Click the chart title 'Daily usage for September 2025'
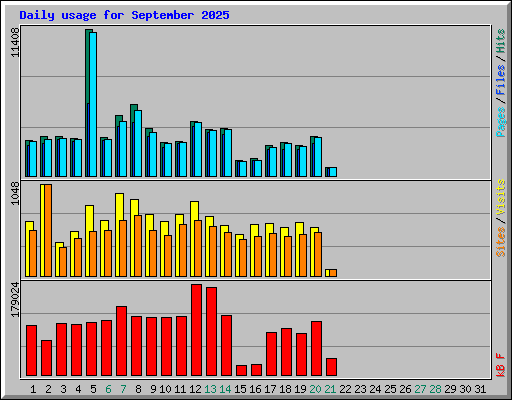This screenshot has width=512, height=400. coord(124,15)
